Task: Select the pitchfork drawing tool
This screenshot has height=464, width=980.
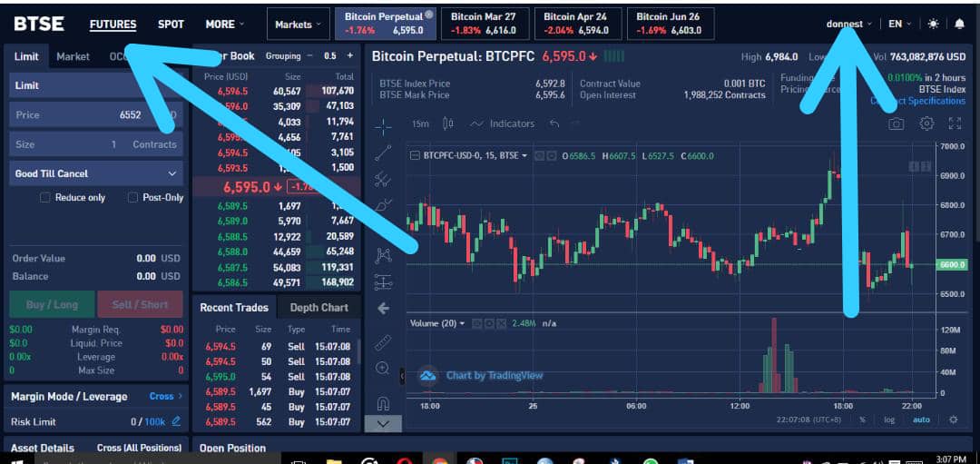Action: pyautogui.click(x=383, y=180)
